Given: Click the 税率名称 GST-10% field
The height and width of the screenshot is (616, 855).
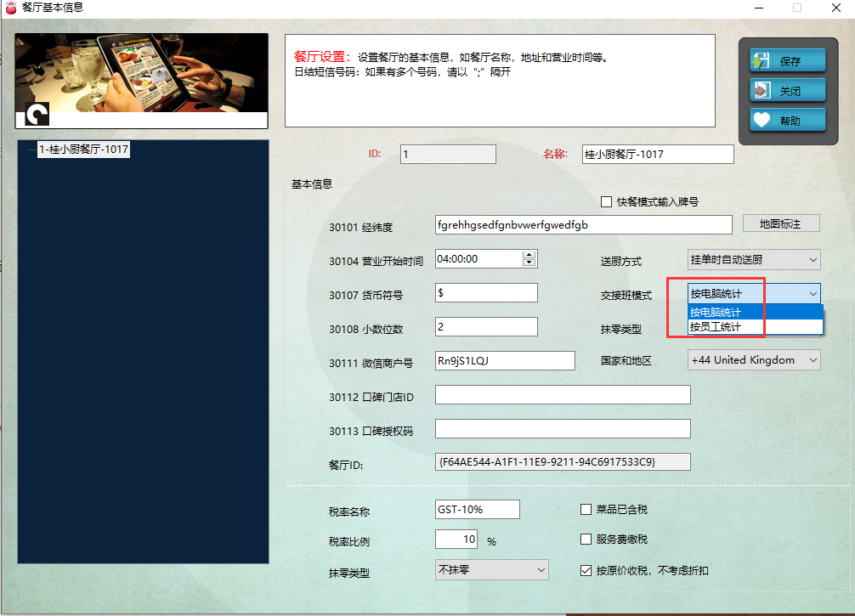Looking at the screenshot, I should click(x=477, y=509).
